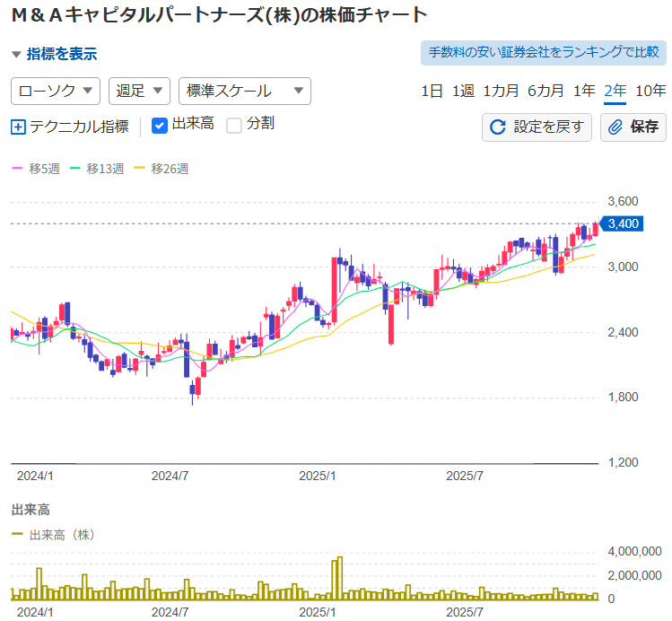Click the reload icon in 設定を戻す button
Screen dimensions: 672x621
coord(498,127)
